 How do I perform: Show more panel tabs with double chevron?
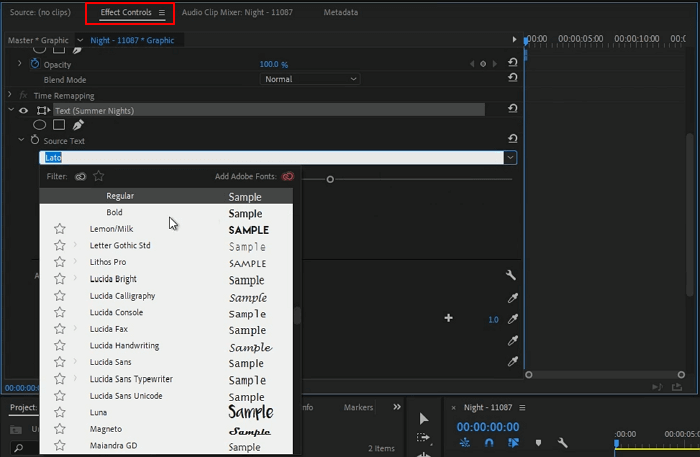(x=397, y=407)
